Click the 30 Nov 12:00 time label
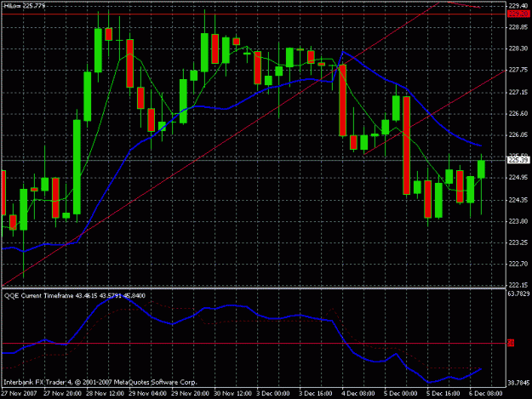 point(232,394)
